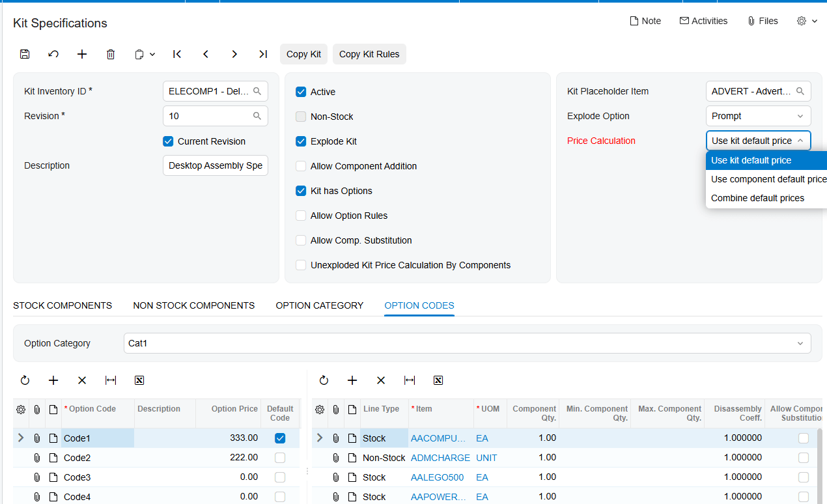Go to the first record arrow

177,54
